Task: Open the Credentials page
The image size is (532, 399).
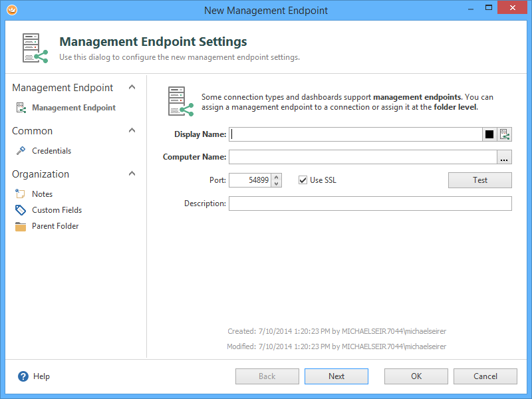Action: 51,151
